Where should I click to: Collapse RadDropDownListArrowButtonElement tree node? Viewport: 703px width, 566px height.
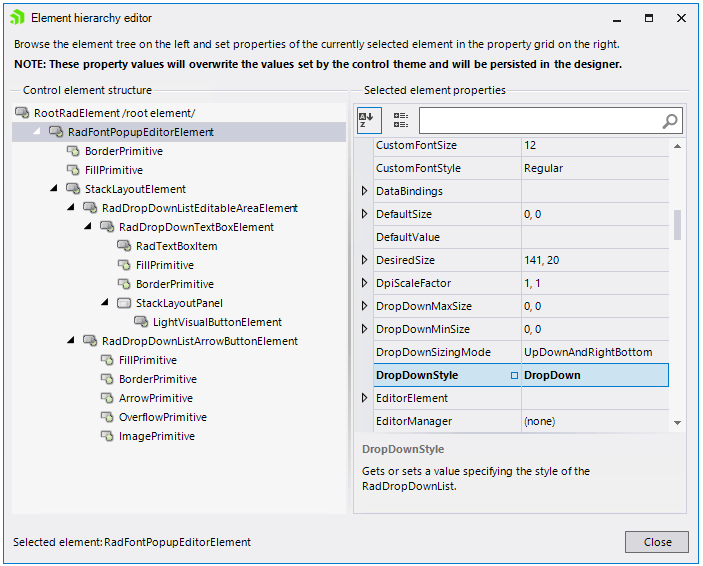[71, 340]
